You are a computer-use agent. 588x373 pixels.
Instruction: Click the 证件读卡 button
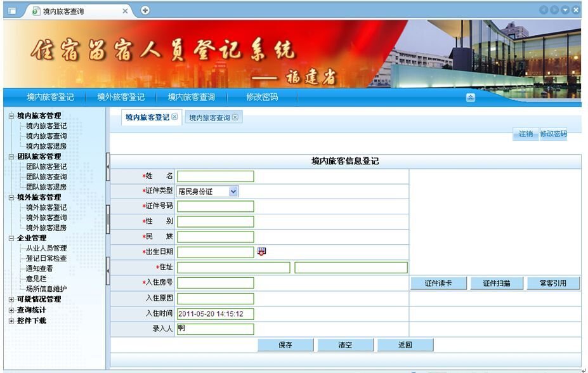[x=438, y=283]
